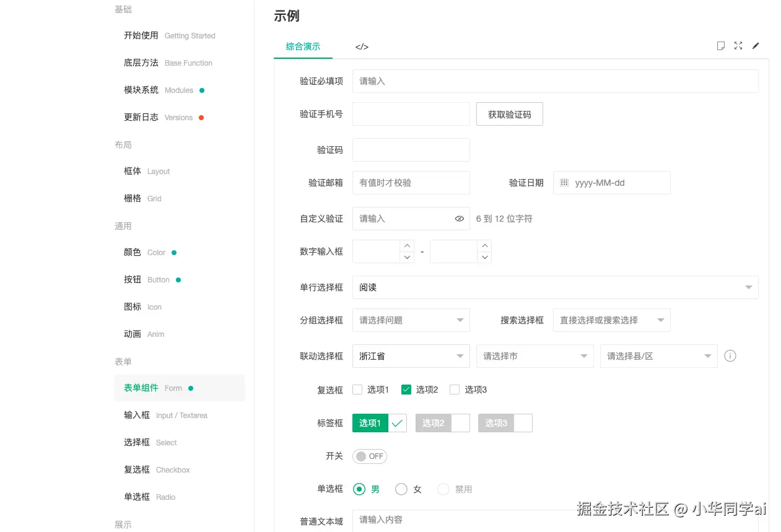Toggle password visibility eye icon
781x532 pixels.
pos(460,219)
